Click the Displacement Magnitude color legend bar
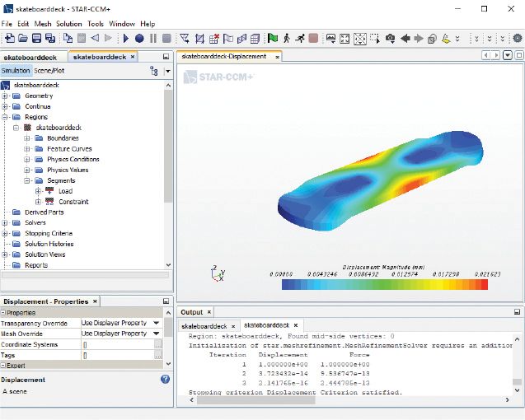Screen dimensions: 525x420 [385, 284]
